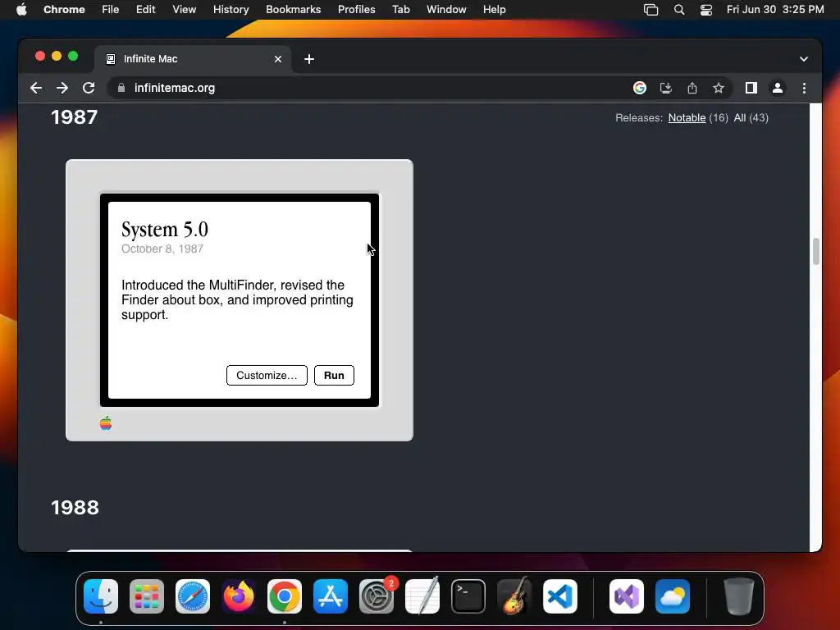Viewport: 840px width, 630px height.
Task: Close the Infinite Mac tab
Action: (278, 59)
